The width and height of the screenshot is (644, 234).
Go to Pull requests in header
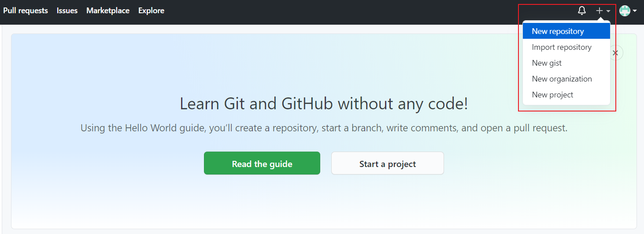(x=26, y=11)
